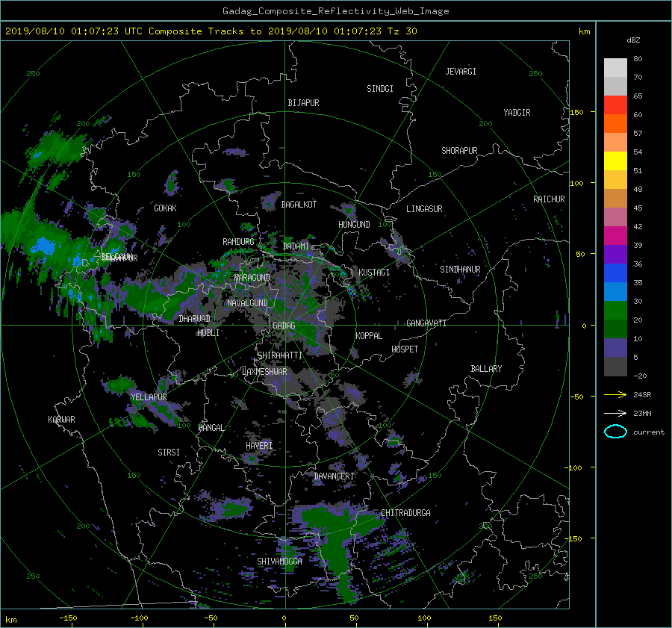Click the HUNGUND city label
672x628 pixels.
[x=354, y=225]
